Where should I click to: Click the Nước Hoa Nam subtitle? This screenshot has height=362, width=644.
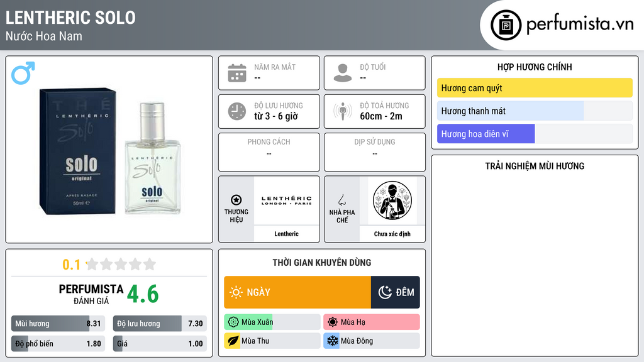click(x=44, y=36)
